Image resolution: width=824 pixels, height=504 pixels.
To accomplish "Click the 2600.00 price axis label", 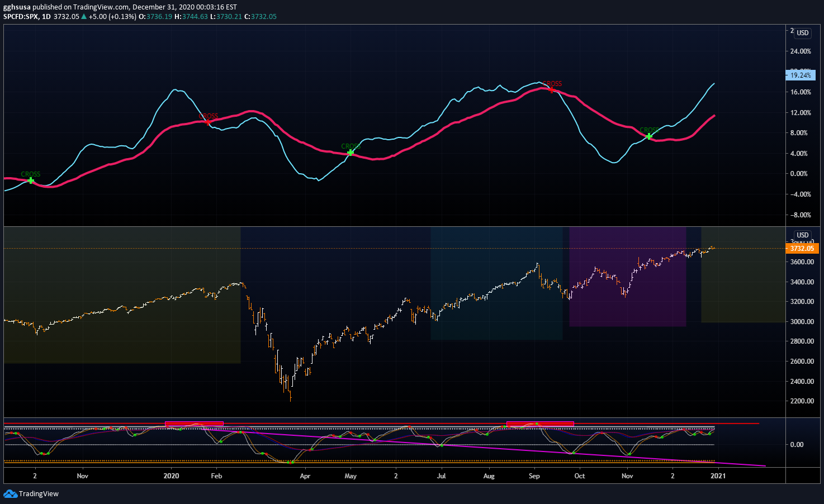I will 802,361.
